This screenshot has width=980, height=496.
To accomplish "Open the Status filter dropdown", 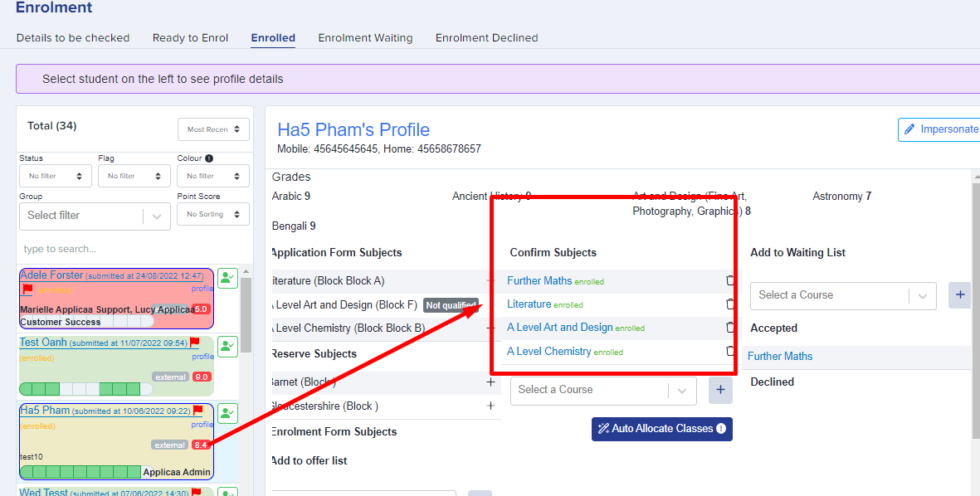I will [56, 176].
